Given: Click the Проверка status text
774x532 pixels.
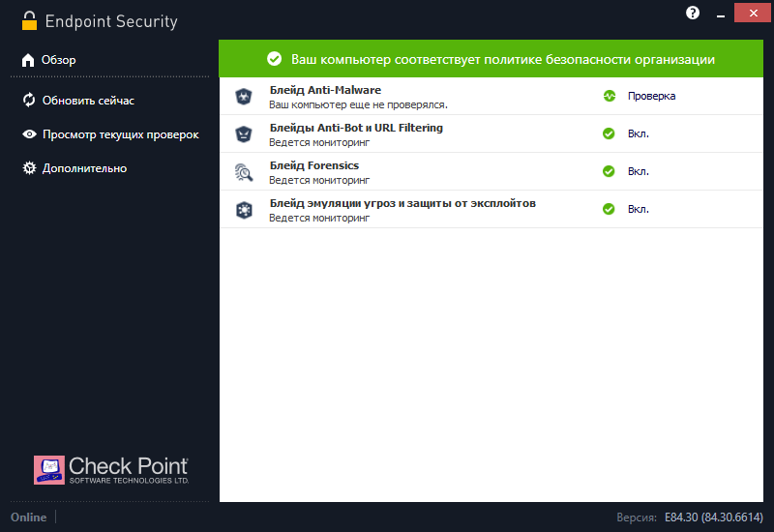Looking at the screenshot, I should (x=651, y=96).
